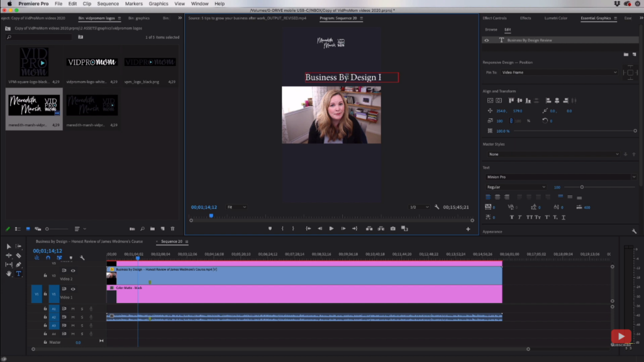Select the Track Select Forward tool
Viewport: 644px width, 362px height.
coord(18,246)
